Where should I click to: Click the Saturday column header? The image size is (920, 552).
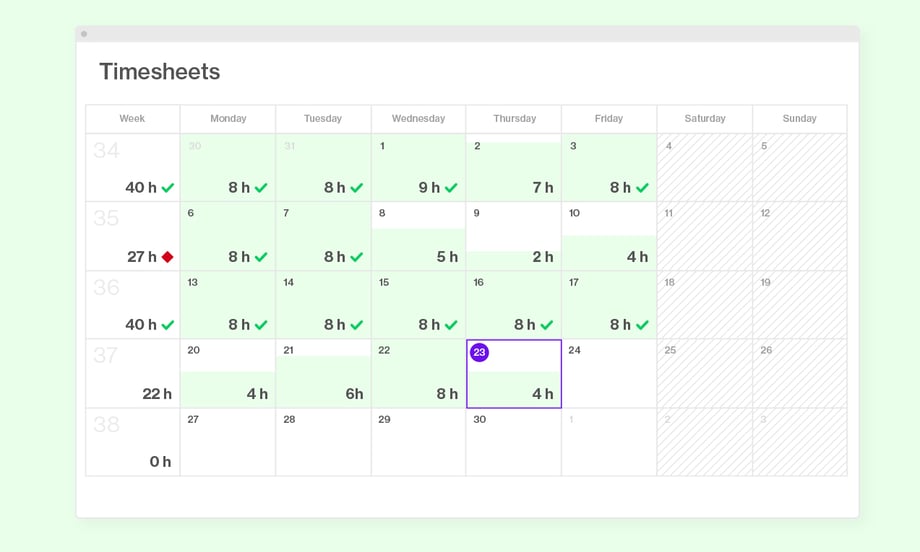coord(705,118)
